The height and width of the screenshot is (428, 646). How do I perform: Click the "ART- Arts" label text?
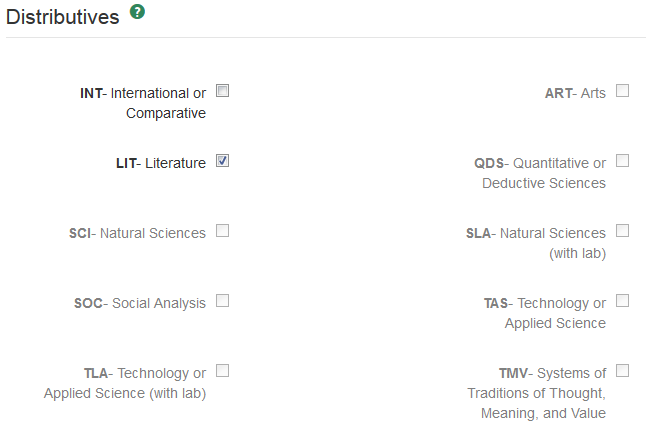[x=575, y=93]
